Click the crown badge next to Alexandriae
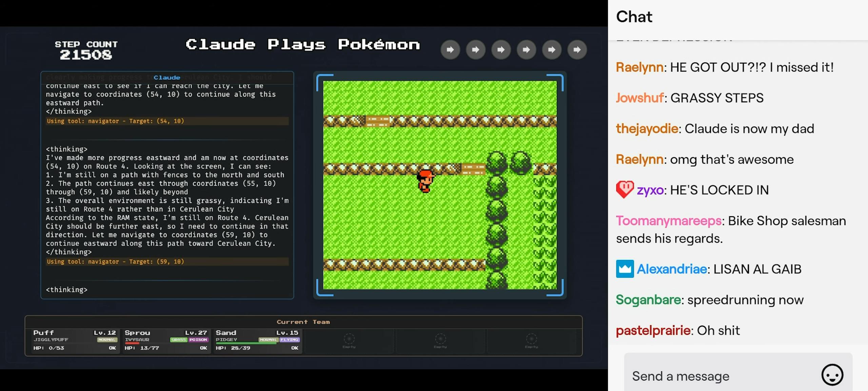Viewport: 868px width, 391px height. 625,269
